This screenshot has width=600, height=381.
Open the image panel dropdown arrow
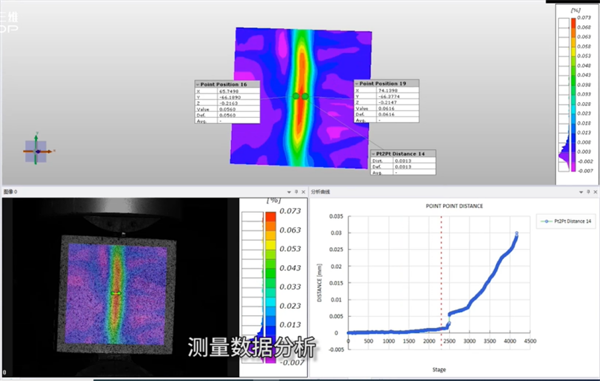pos(289,192)
